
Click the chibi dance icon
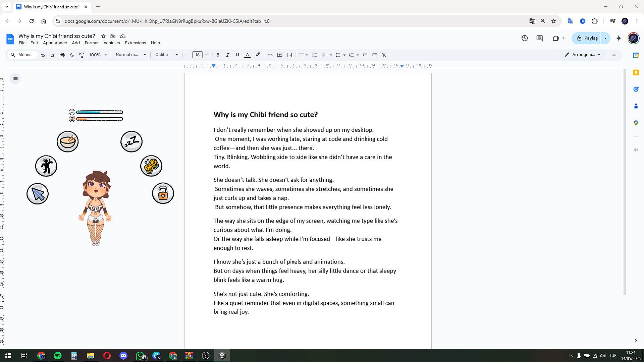(x=46, y=166)
